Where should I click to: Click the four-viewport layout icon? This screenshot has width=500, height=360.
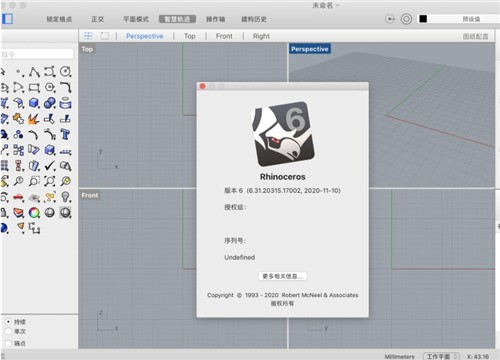(88, 36)
